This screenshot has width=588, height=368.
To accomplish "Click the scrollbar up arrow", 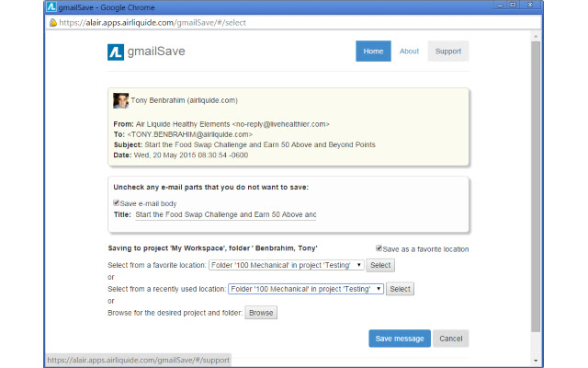I will tap(536, 37).
